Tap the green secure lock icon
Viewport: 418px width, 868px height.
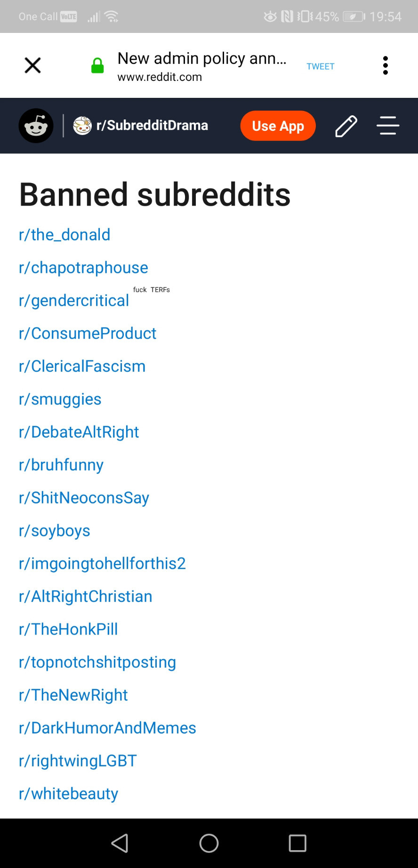(x=97, y=66)
